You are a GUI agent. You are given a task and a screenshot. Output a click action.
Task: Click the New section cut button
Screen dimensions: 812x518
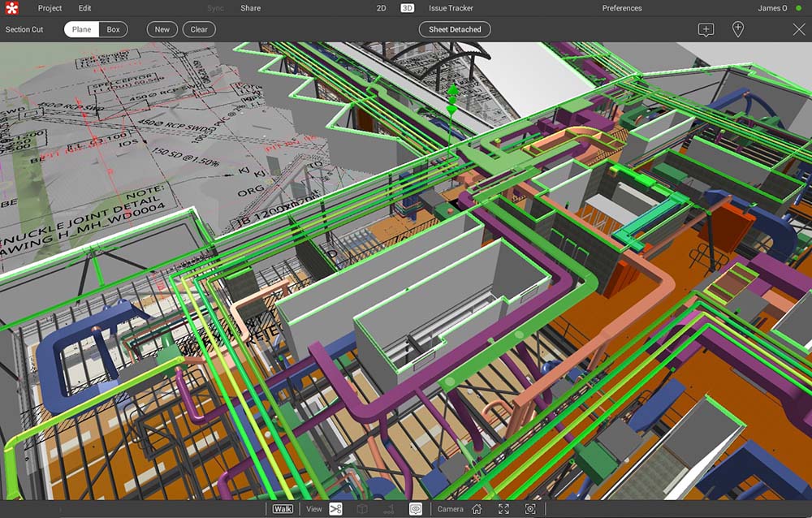click(x=162, y=29)
